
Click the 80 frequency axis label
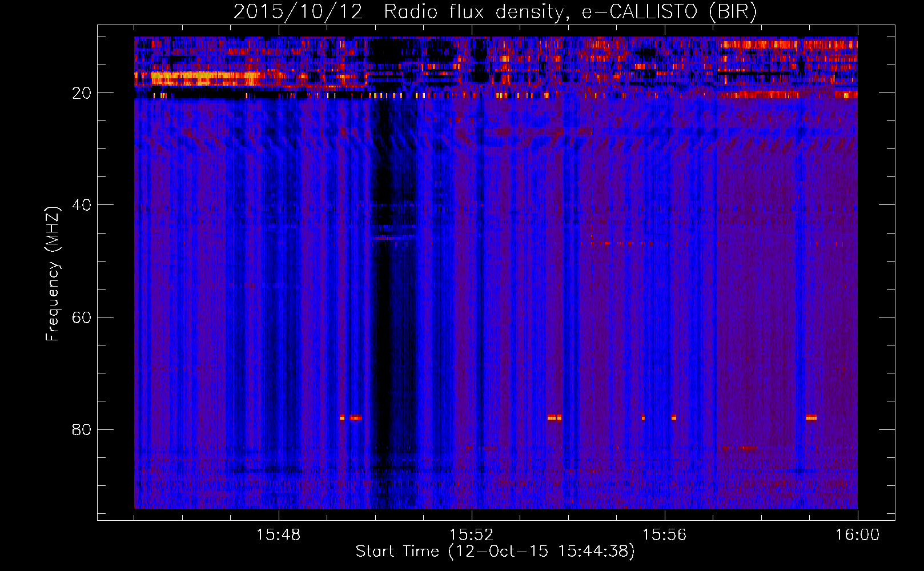(82, 429)
